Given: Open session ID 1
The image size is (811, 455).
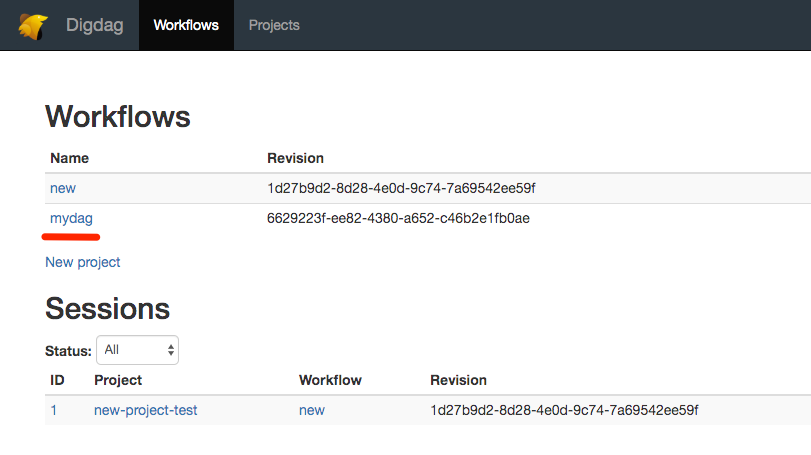Looking at the screenshot, I should (54, 410).
